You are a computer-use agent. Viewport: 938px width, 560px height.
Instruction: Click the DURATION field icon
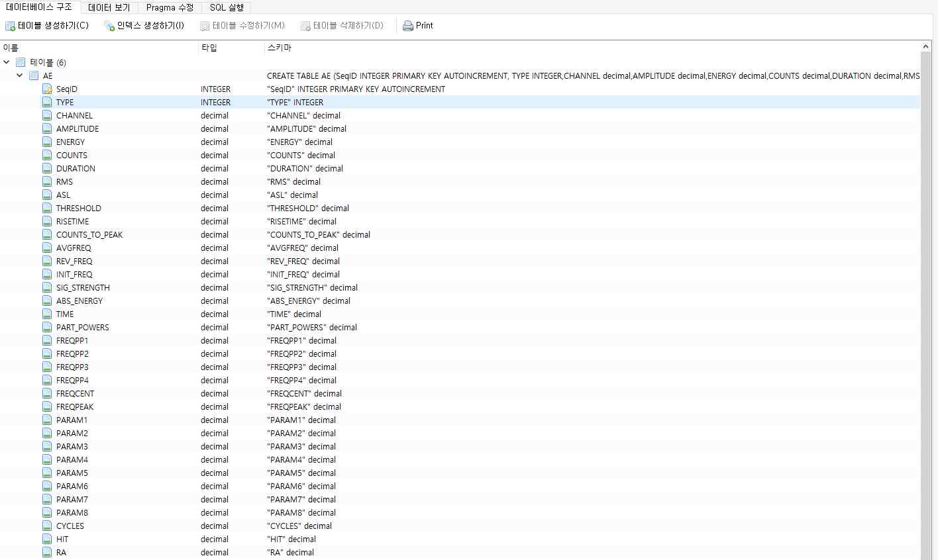[x=47, y=168]
